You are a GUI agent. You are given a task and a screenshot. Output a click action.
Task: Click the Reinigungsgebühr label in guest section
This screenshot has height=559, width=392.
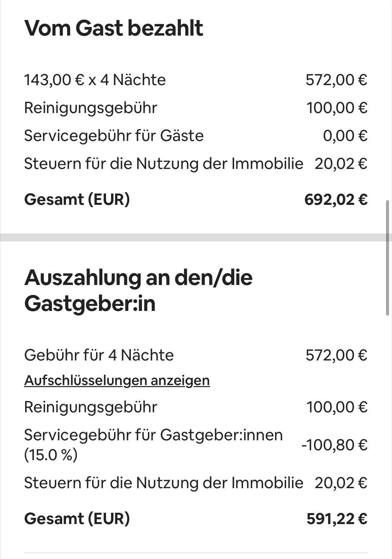coord(90,108)
